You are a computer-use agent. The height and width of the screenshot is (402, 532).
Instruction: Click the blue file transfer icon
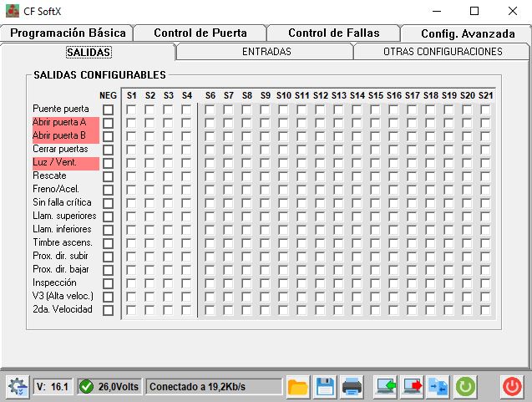click(438, 386)
